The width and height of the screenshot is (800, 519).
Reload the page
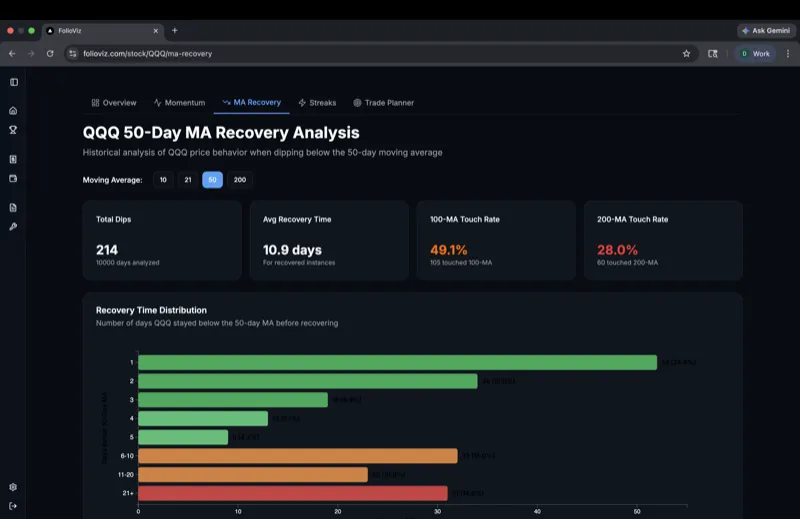point(50,54)
